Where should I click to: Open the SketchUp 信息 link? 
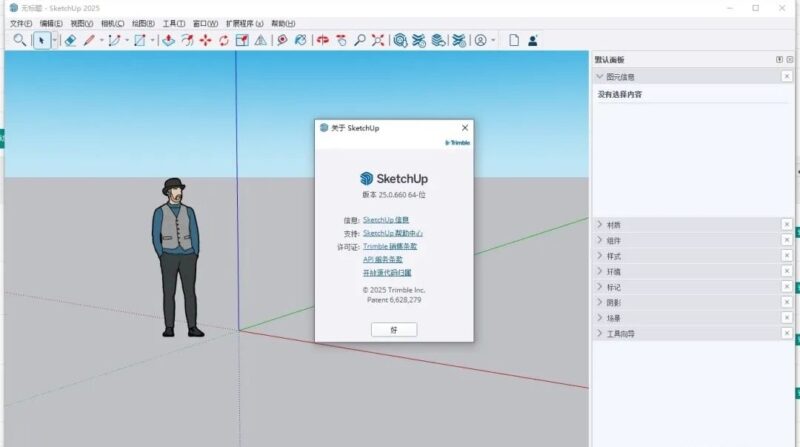click(386, 220)
